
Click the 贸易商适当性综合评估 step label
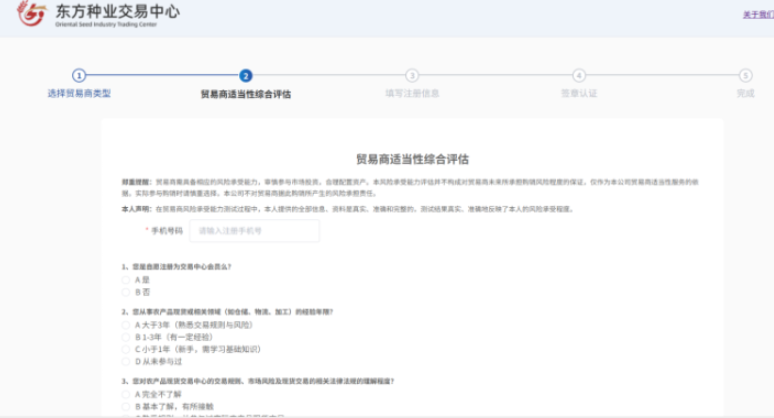coord(246,94)
